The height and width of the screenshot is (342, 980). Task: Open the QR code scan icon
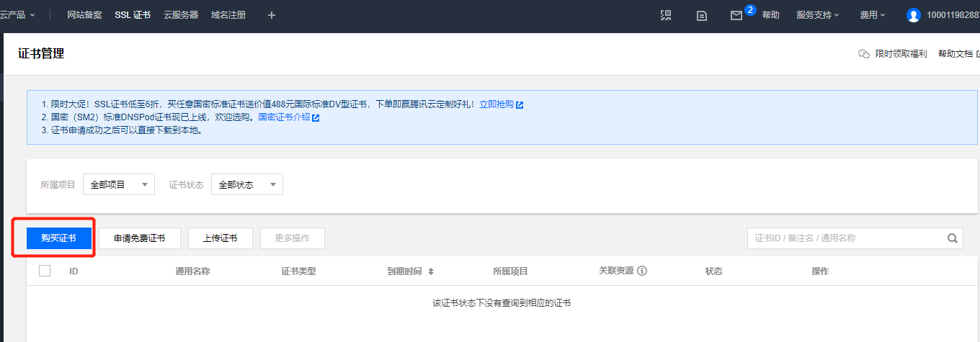point(666,14)
